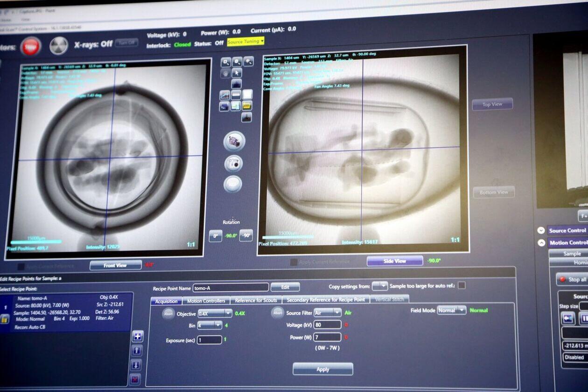
Task: Delete recipe point with red X icon
Action: [135, 379]
